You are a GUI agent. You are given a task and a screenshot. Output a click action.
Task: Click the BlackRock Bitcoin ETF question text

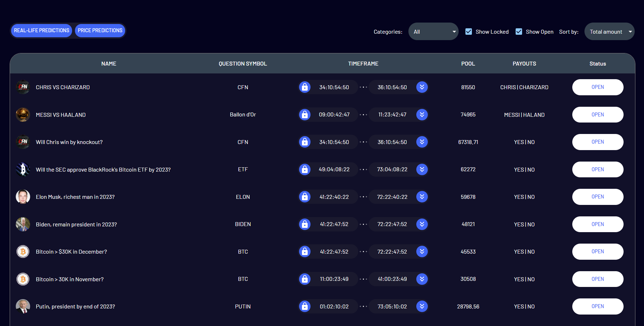tap(103, 170)
